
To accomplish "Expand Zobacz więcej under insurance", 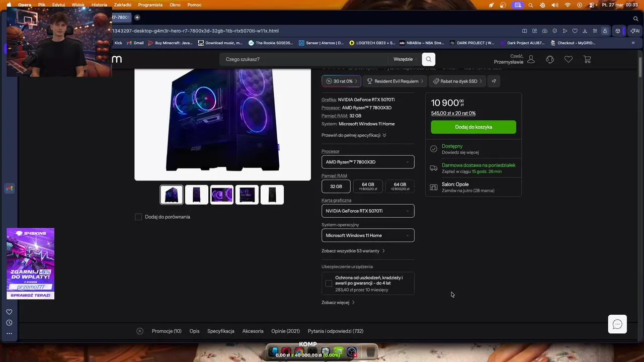I will pos(338,303).
